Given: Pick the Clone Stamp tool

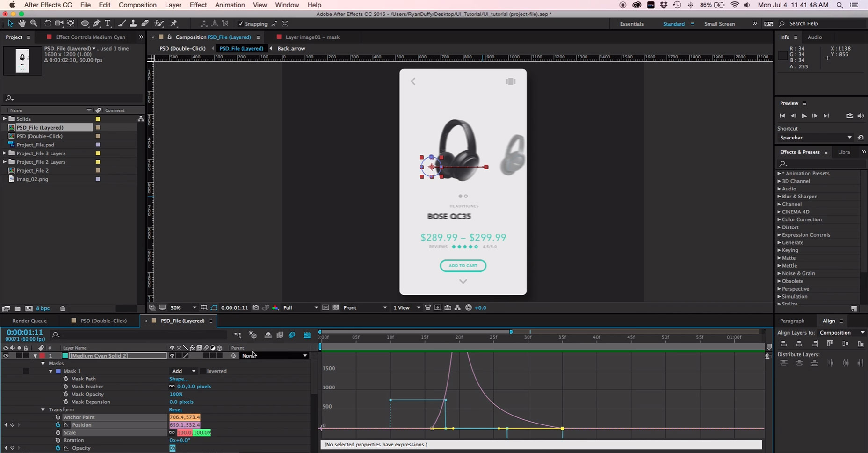Looking at the screenshot, I should (133, 23).
